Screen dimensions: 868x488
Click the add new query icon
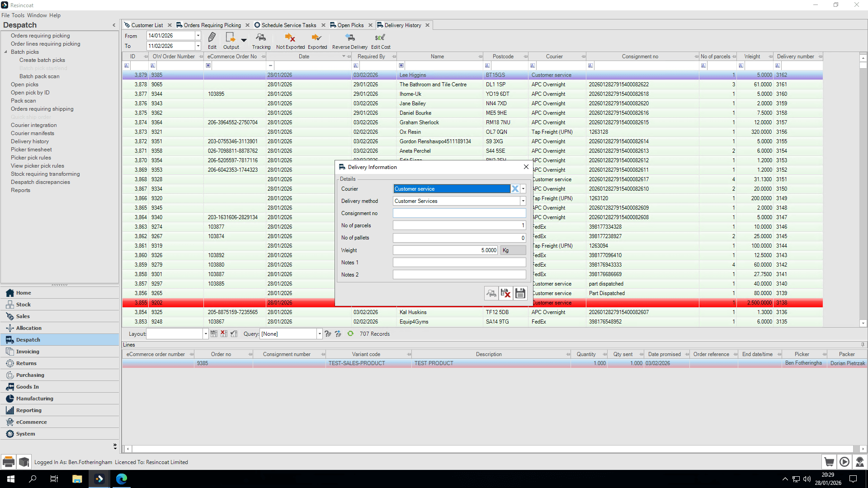pyautogui.click(x=338, y=333)
